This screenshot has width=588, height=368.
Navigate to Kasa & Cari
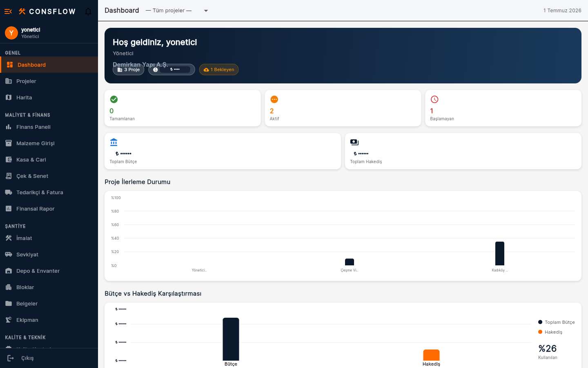coord(49,159)
